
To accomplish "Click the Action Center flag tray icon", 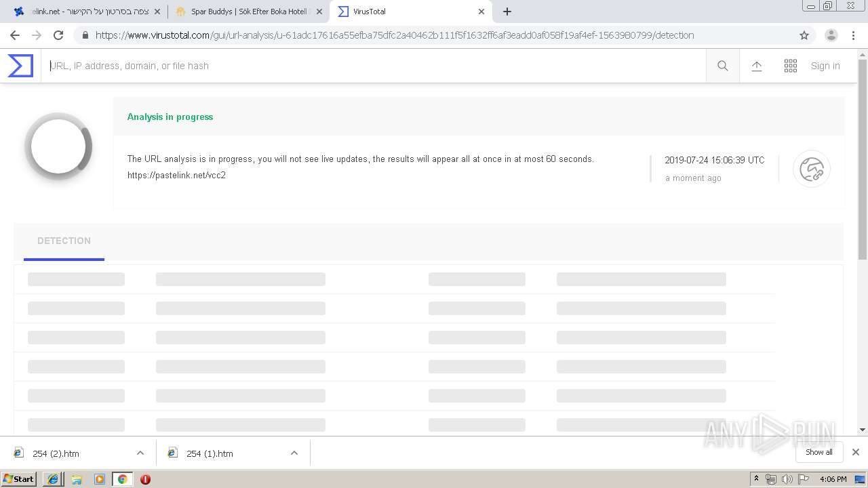I will click(804, 479).
